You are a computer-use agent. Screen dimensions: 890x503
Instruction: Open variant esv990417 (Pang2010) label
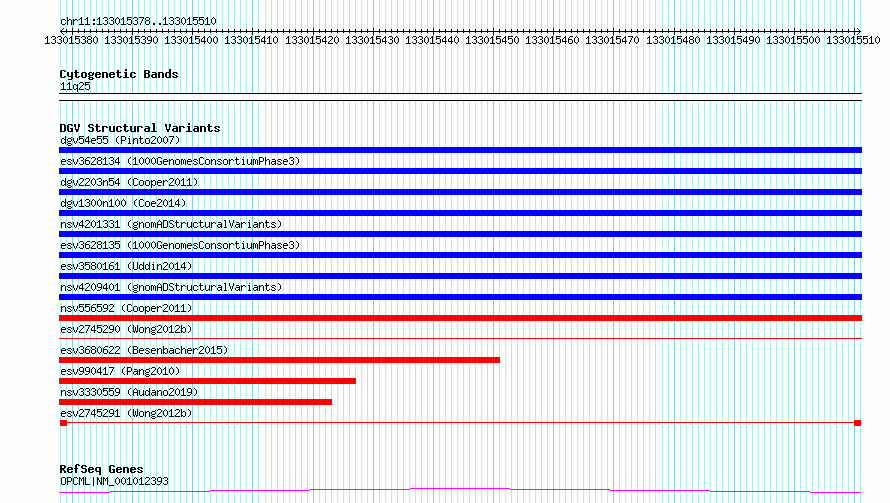tap(120, 371)
